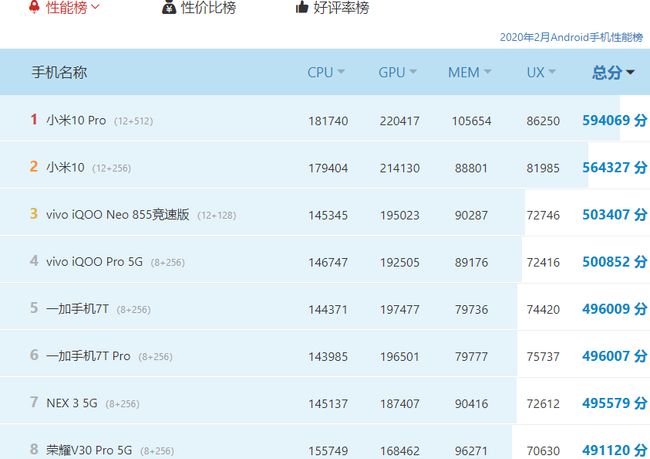Image resolution: width=650 pixels, height=459 pixels.
Task: Sort by CPU column arrow
Action: point(341,72)
